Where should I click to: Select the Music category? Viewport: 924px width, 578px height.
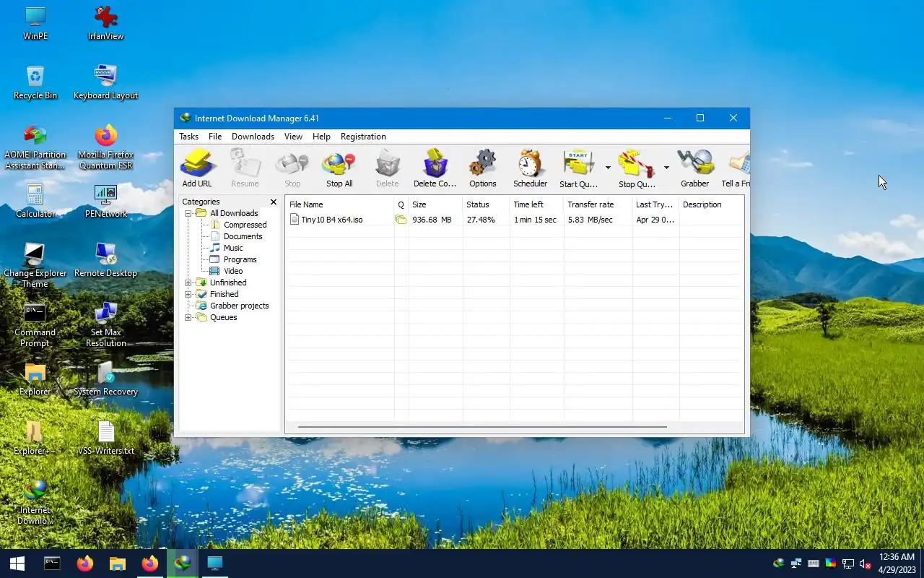(233, 248)
